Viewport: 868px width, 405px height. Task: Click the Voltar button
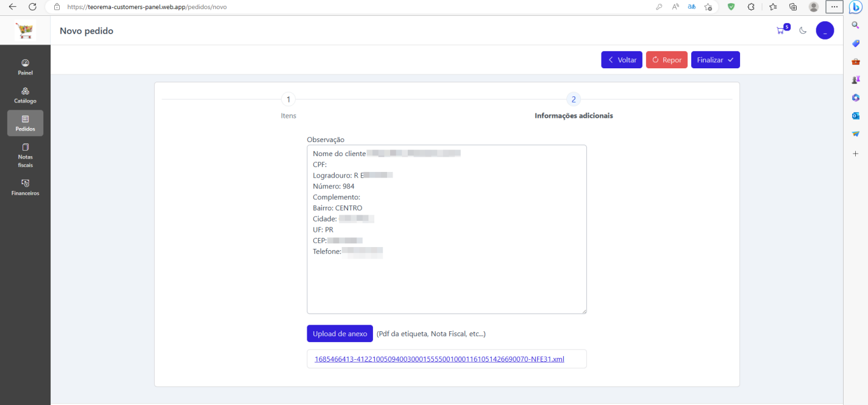(622, 60)
